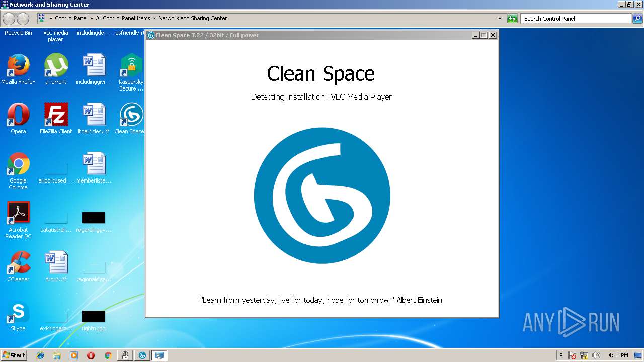The height and width of the screenshot is (362, 644).
Task: Select the airportused file on desktop
Action: pos(56,172)
